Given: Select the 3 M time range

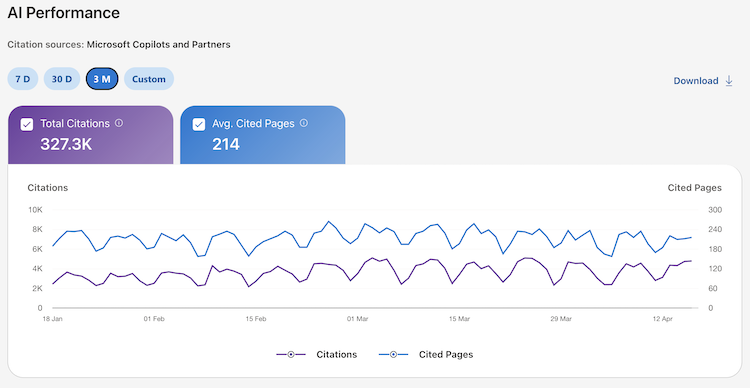Looking at the screenshot, I should [x=102, y=79].
